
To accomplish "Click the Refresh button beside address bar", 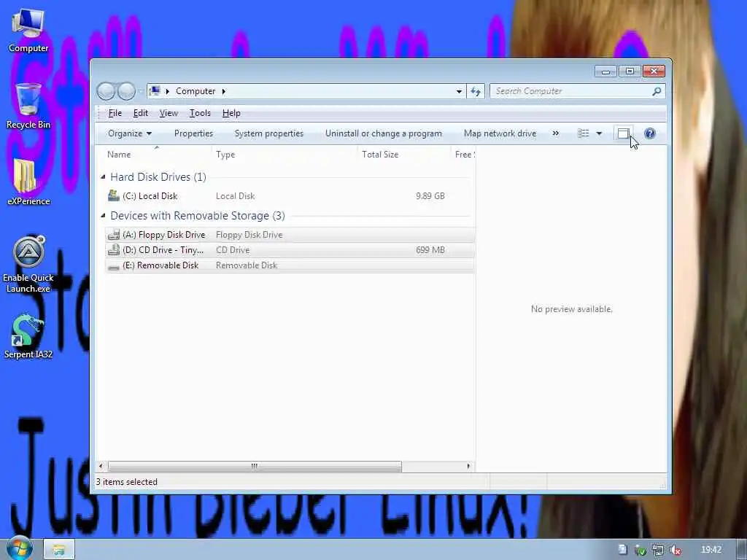I will coord(476,91).
